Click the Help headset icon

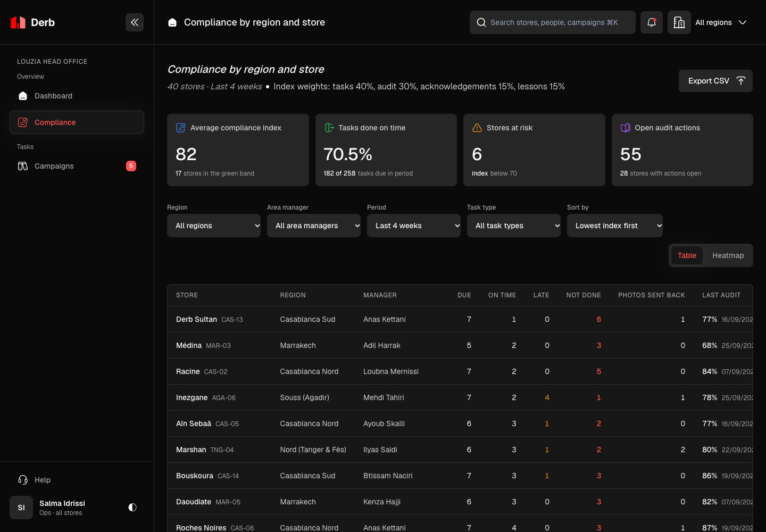(x=23, y=480)
